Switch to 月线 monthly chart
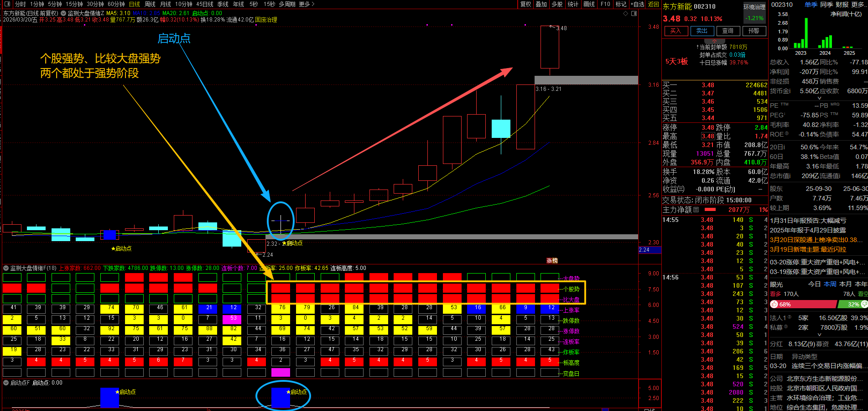Image resolution: width=868 pixels, height=411 pixels. tap(166, 4)
